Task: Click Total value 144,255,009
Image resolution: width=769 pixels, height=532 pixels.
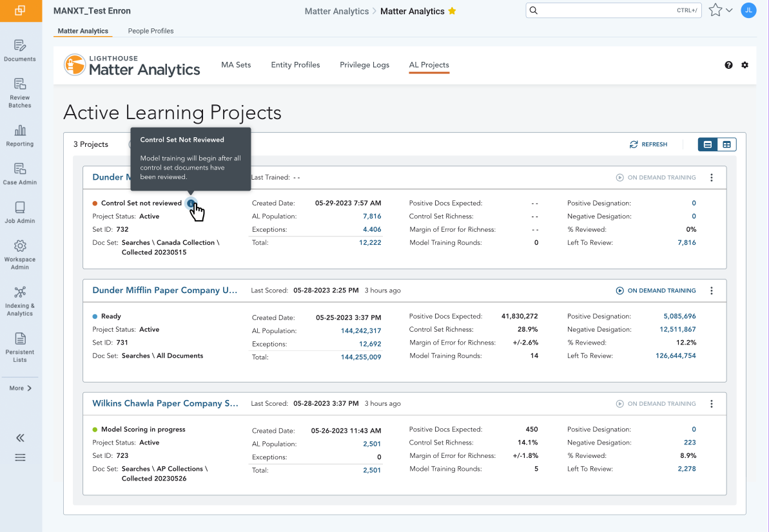Action: 361,357
